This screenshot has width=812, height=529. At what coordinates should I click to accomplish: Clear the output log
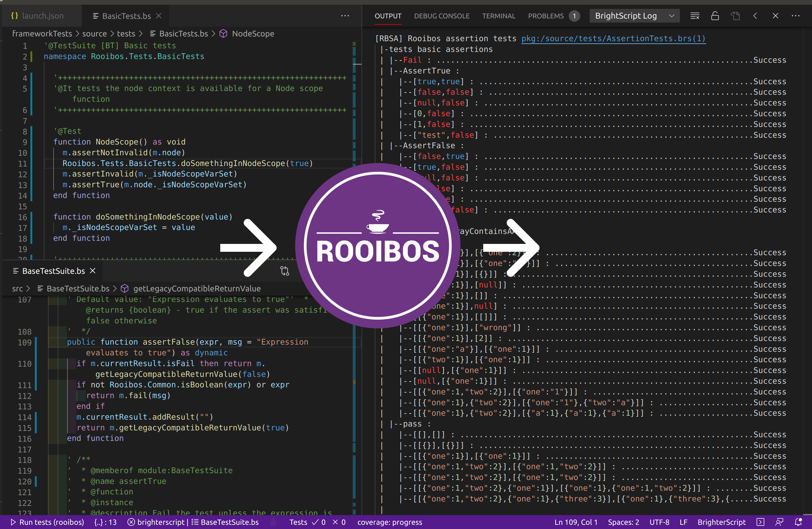click(x=695, y=16)
